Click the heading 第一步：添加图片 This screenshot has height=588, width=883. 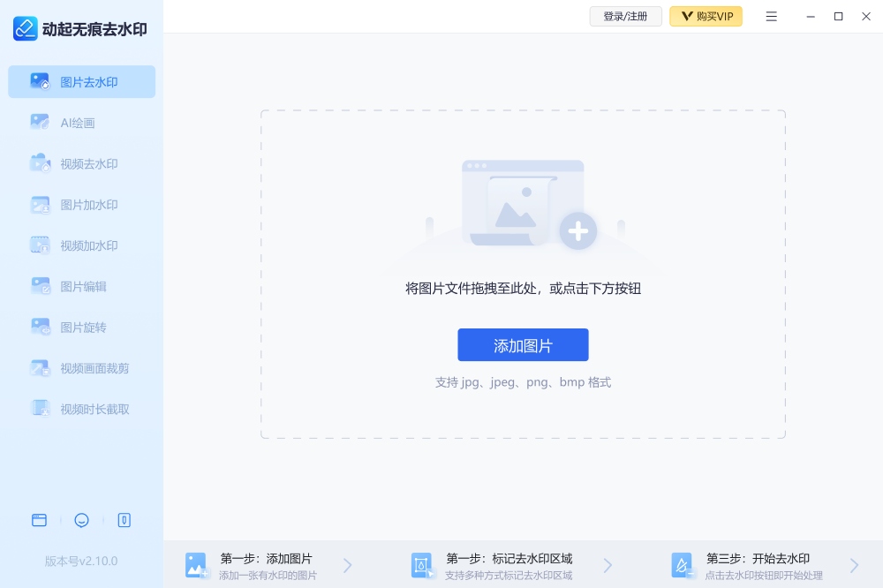coord(266,558)
